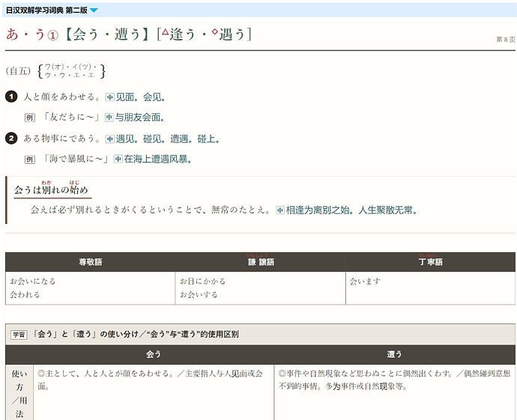Click the cell text お会いする
The height and width of the screenshot is (420, 517).
pos(199,294)
